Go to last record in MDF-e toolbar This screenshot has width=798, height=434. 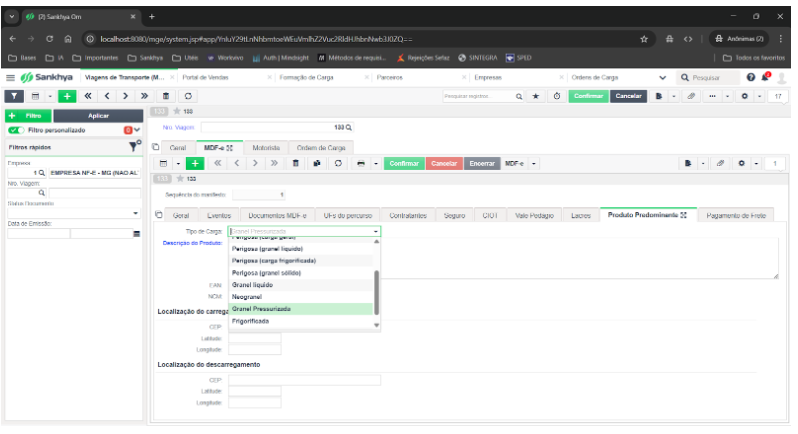tap(274, 164)
